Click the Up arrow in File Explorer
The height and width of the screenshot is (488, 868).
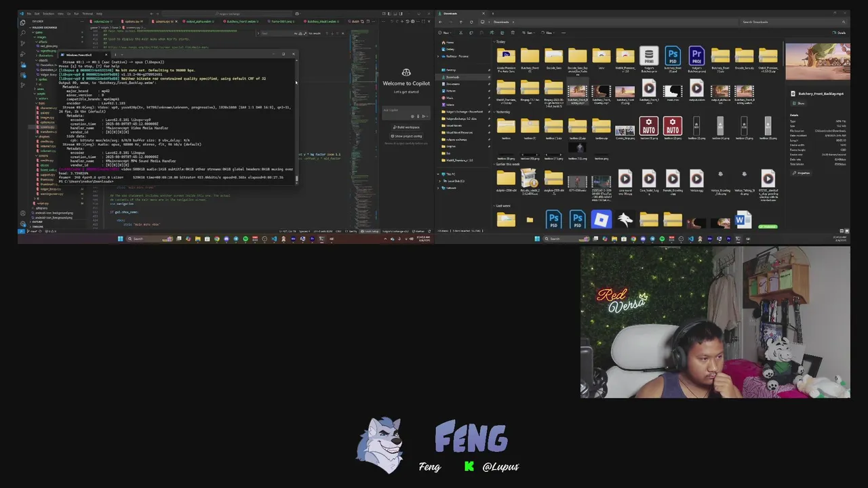460,22
